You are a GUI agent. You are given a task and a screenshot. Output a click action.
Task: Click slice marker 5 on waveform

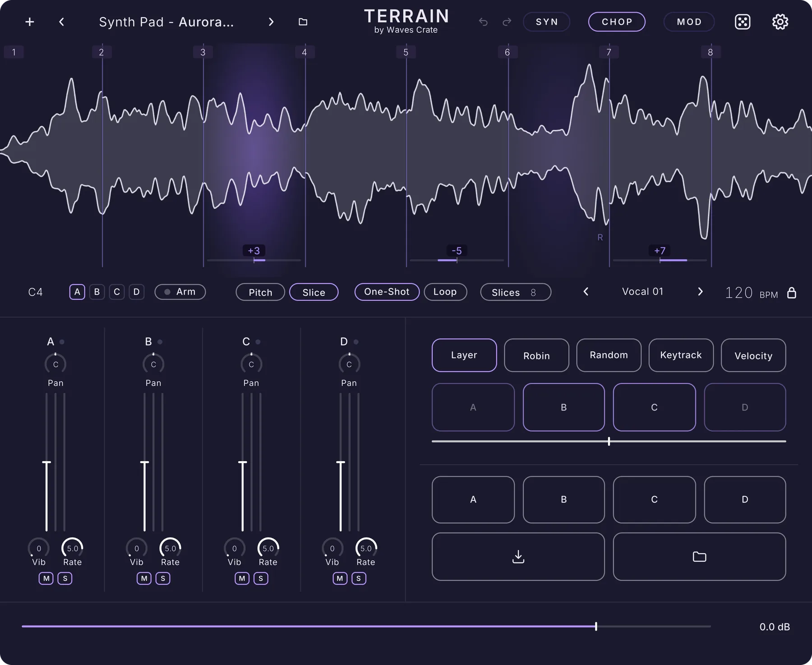pos(406,52)
